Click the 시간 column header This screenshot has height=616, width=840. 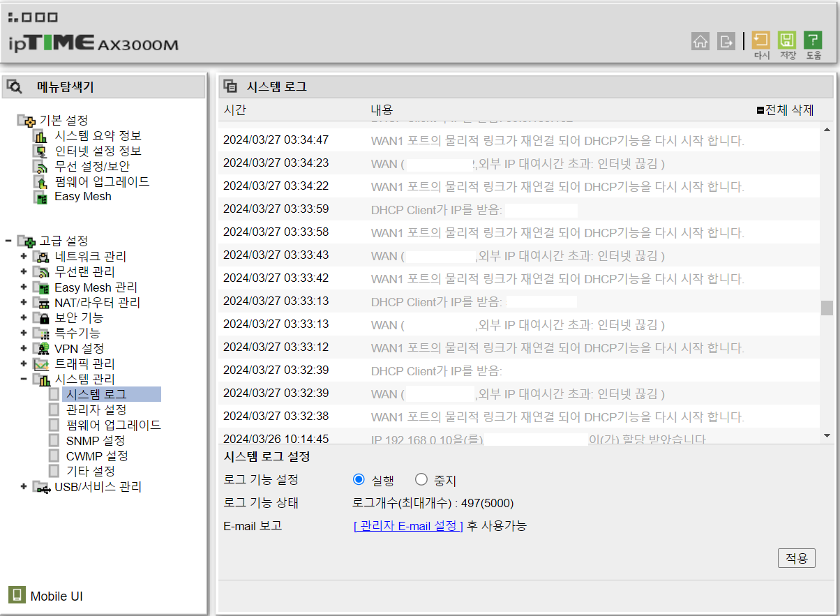(x=234, y=110)
